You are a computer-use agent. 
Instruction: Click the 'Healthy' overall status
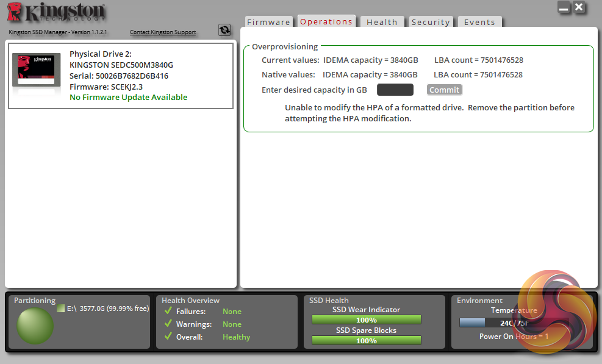pyautogui.click(x=237, y=337)
